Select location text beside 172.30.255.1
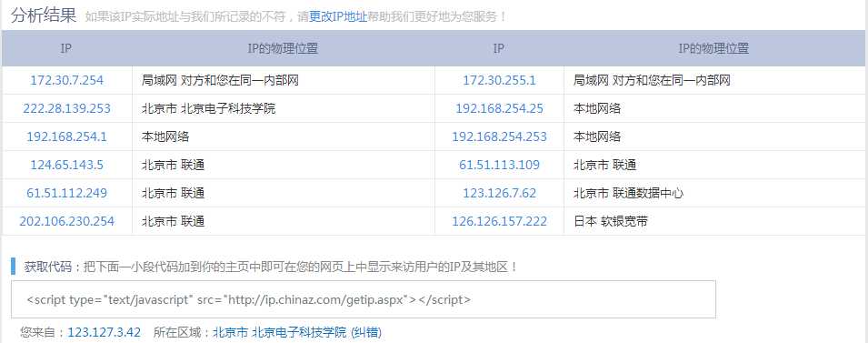868x343 pixels. 652,80
